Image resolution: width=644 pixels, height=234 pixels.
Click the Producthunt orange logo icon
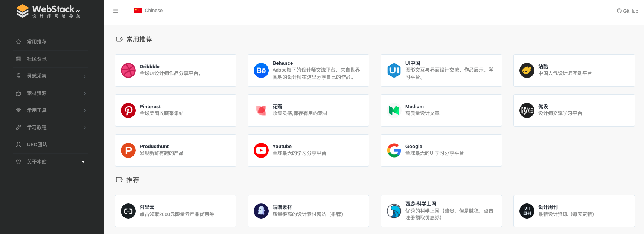pyautogui.click(x=128, y=150)
